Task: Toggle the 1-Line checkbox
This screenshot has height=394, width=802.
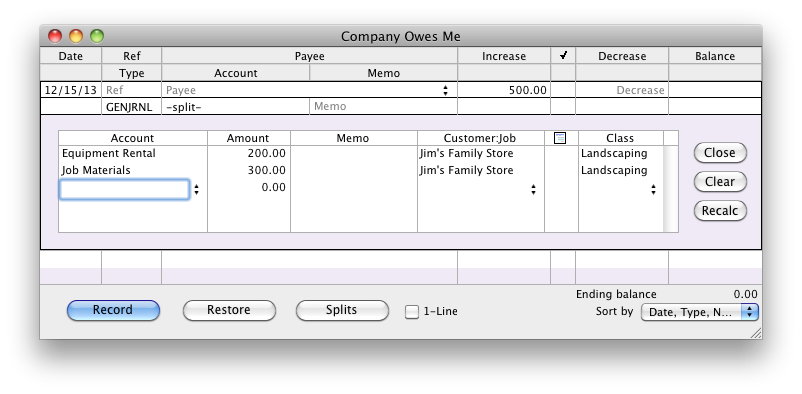Action: [x=412, y=312]
